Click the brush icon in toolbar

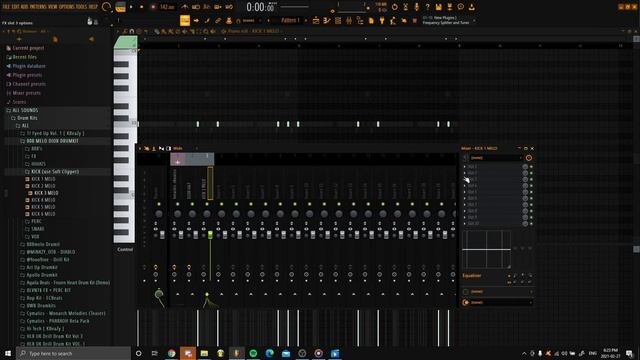tap(207, 20)
